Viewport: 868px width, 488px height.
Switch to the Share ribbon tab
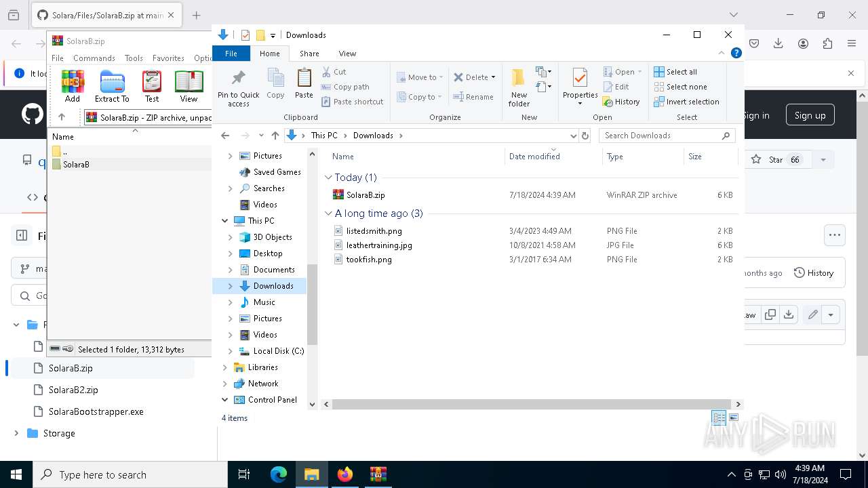309,54
